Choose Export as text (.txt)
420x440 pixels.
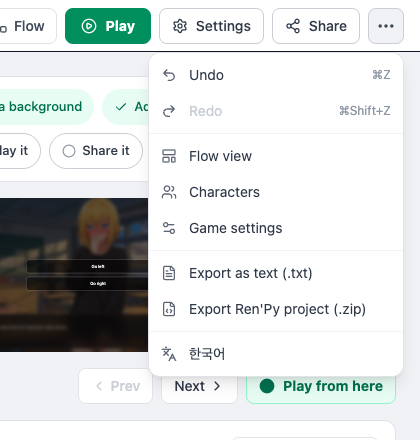pos(276,273)
